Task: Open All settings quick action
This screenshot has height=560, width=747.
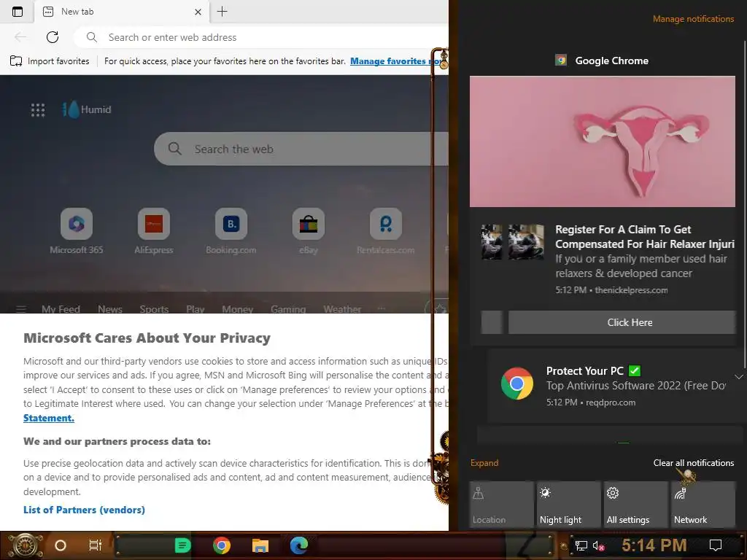Action: click(x=636, y=505)
